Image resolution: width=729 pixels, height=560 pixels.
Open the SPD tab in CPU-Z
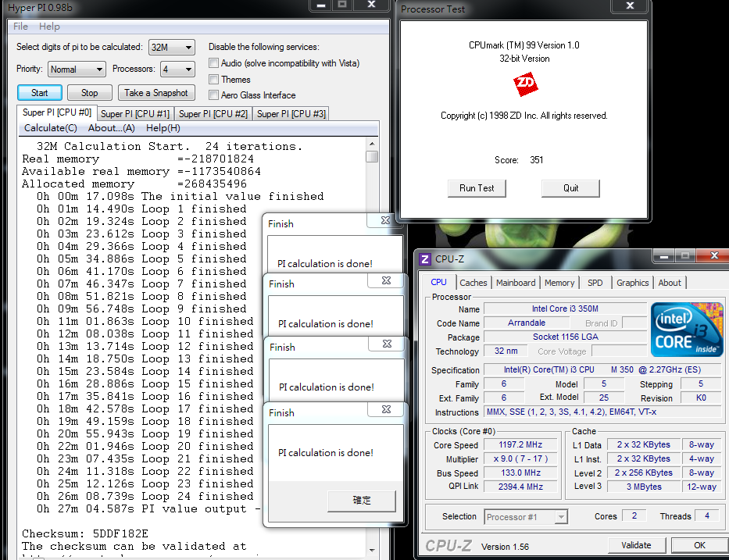(x=595, y=283)
